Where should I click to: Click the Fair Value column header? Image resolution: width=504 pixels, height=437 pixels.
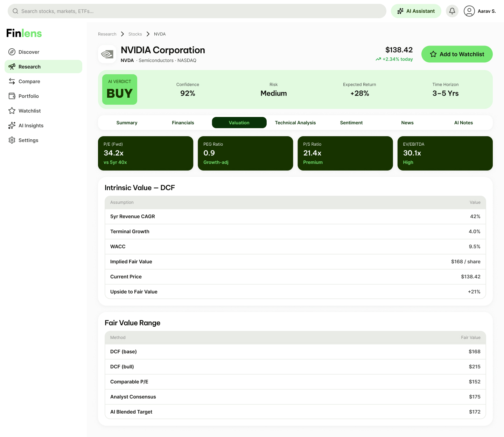pyautogui.click(x=471, y=338)
